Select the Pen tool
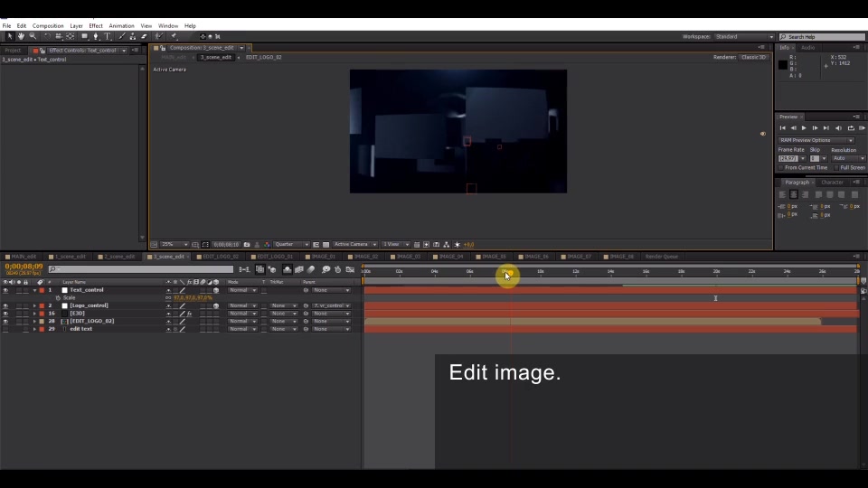The image size is (868, 488). [96, 36]
